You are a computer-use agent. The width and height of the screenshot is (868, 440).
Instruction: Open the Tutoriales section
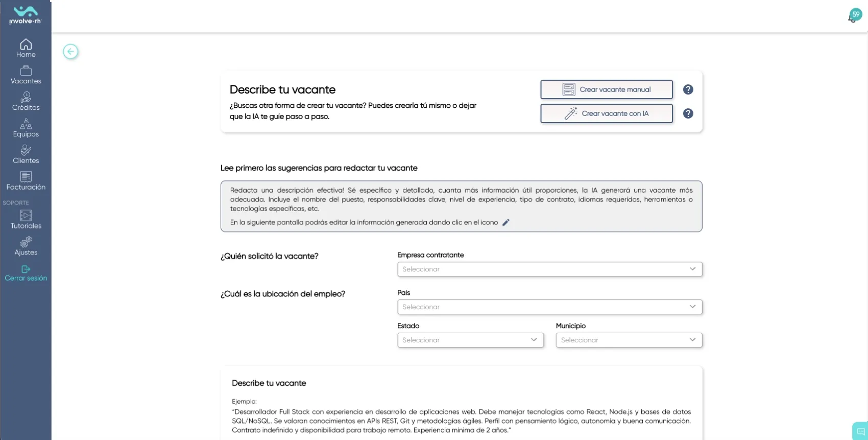pos(26,220)
